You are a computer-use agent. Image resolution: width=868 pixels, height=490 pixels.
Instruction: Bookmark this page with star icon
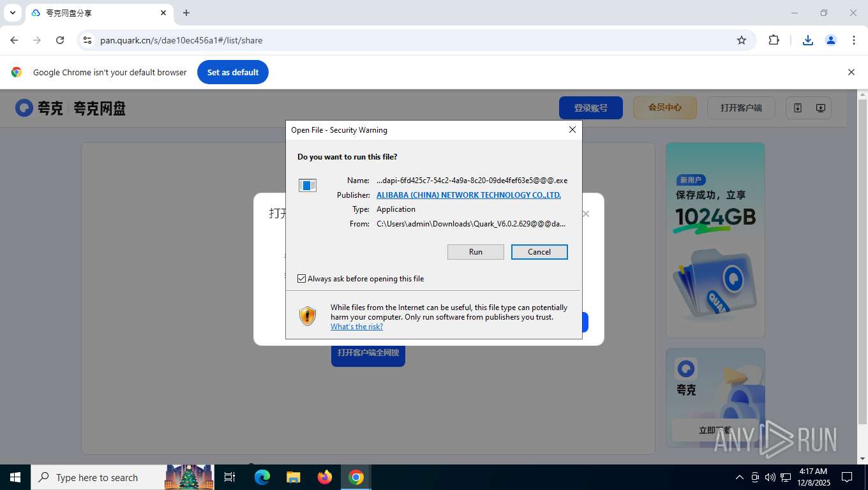point(742,40)
